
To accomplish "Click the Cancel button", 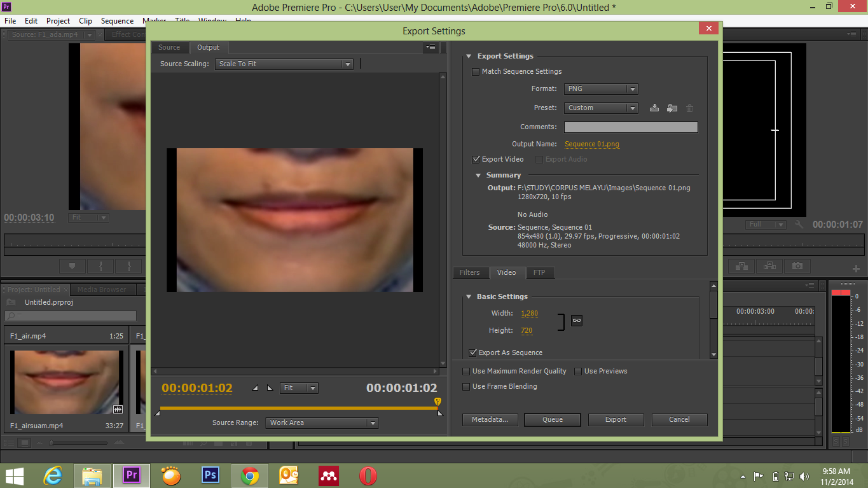I will [x=679, y=420].
